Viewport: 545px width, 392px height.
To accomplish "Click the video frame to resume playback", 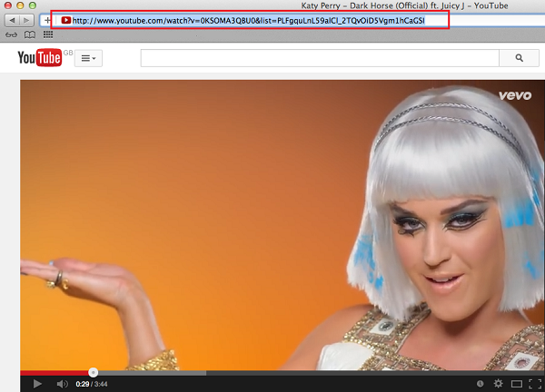I will [x=282, y=225].
